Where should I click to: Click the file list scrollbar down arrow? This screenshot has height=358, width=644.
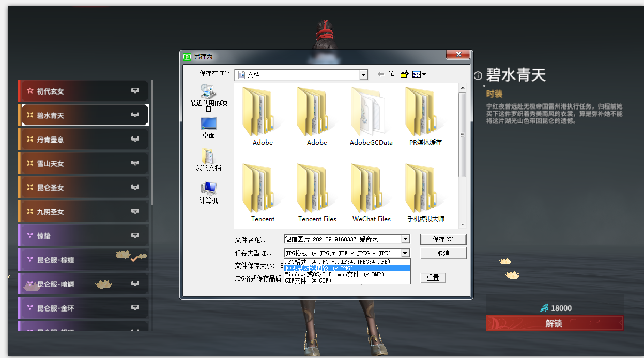(x=463, y=224)
